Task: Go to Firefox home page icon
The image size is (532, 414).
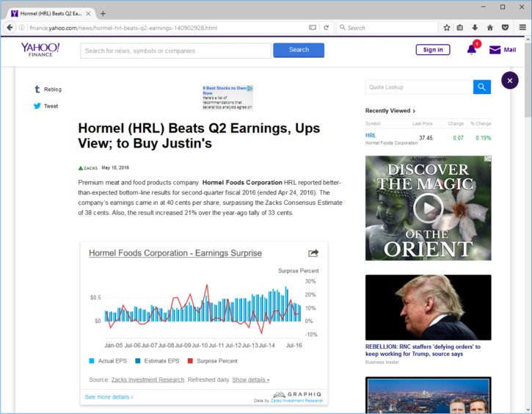Action: click(490, 28)
